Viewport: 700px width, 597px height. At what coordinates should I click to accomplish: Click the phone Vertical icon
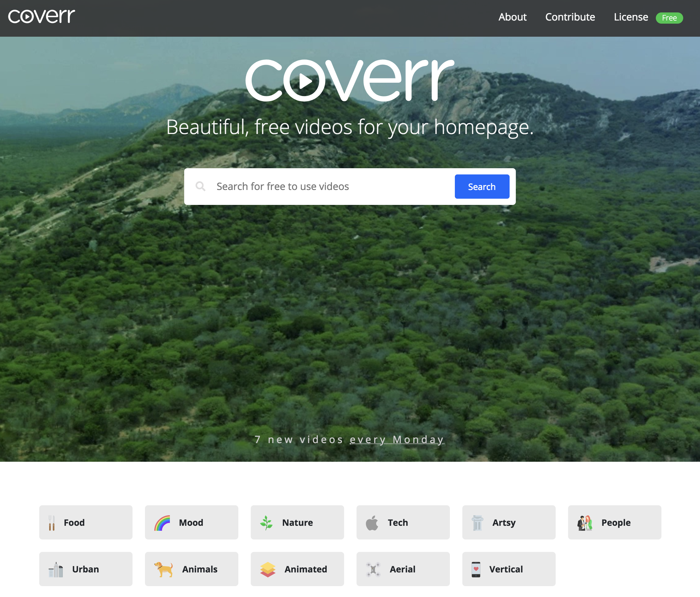pyautogui.click(x=476, y=570)
